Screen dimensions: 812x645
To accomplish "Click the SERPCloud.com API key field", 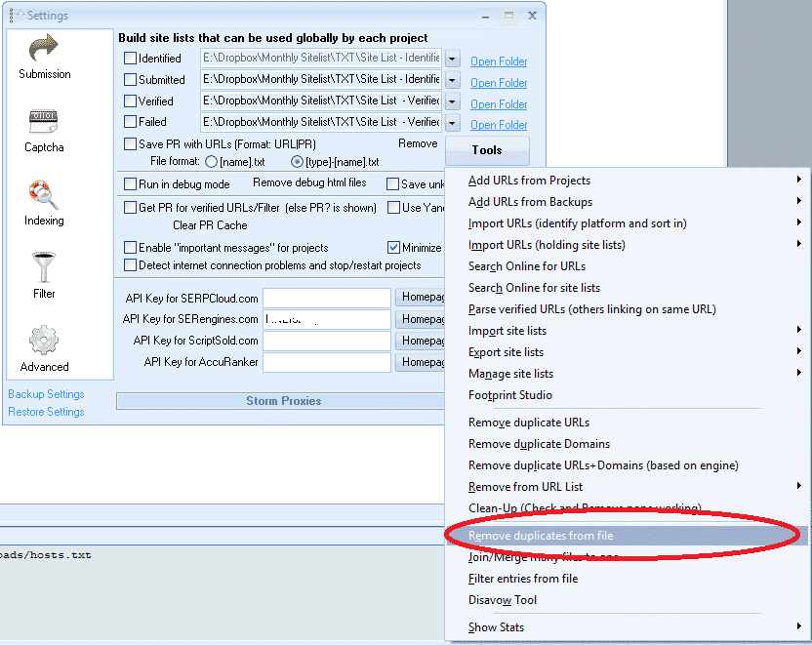I will 326,299.
